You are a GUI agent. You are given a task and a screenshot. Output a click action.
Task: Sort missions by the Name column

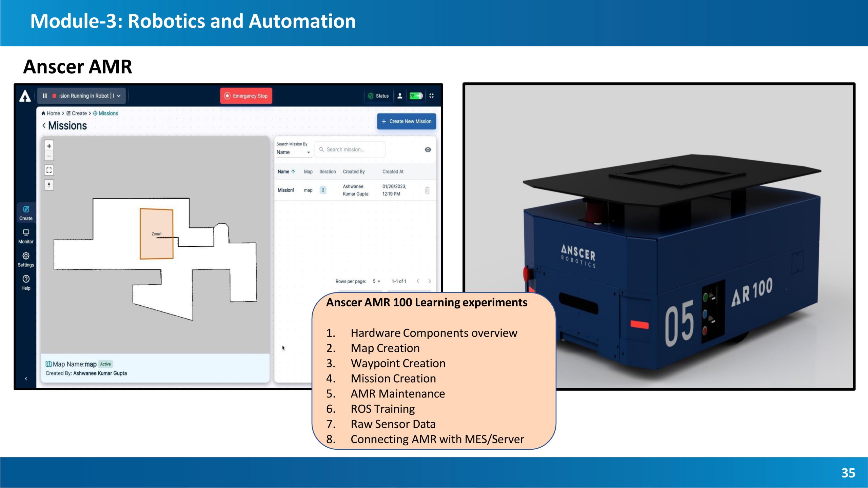pos(286,172)
